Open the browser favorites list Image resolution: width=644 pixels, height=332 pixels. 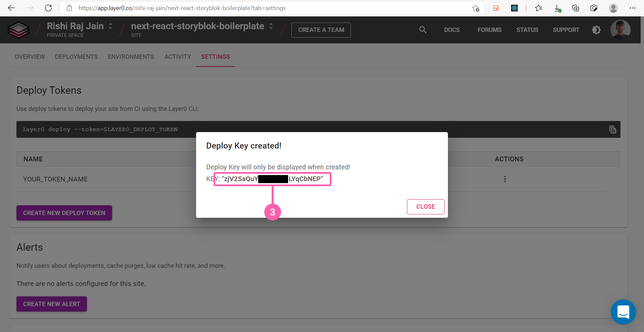(x=539, y=8)
